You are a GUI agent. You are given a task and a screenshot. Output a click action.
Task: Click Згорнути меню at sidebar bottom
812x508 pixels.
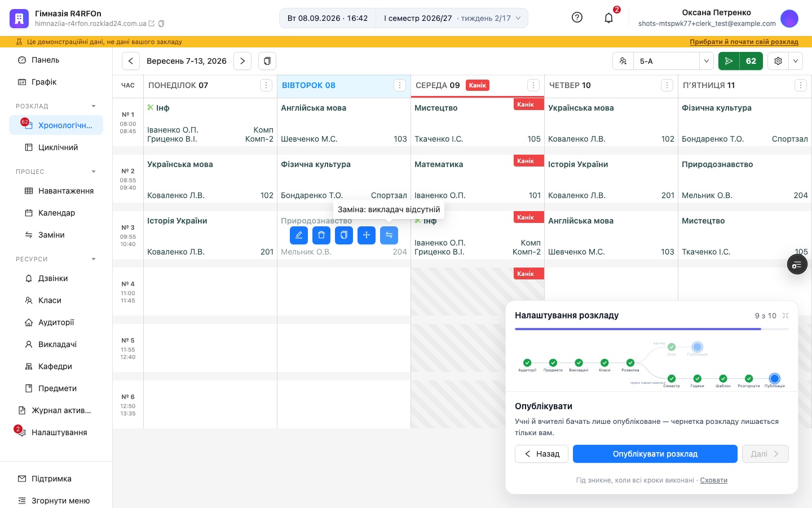click(x=56, y=501)
